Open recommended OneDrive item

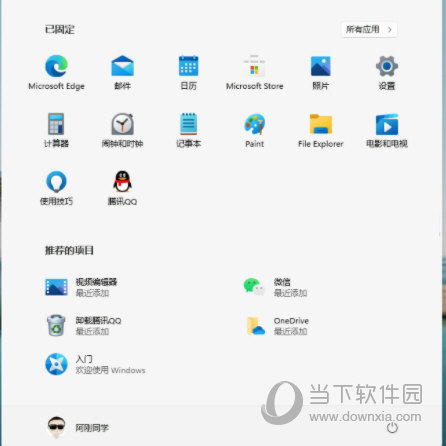(x=277, y=326)
